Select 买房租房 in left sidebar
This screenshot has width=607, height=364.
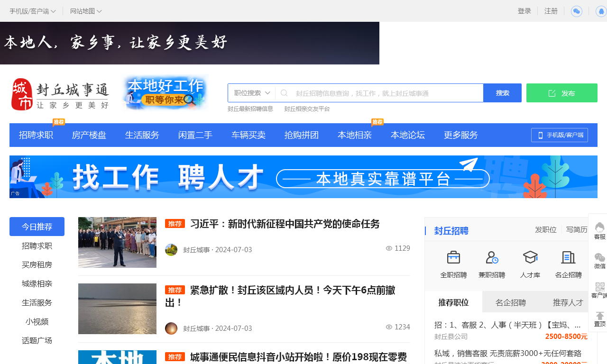click(x=37, y=264)
